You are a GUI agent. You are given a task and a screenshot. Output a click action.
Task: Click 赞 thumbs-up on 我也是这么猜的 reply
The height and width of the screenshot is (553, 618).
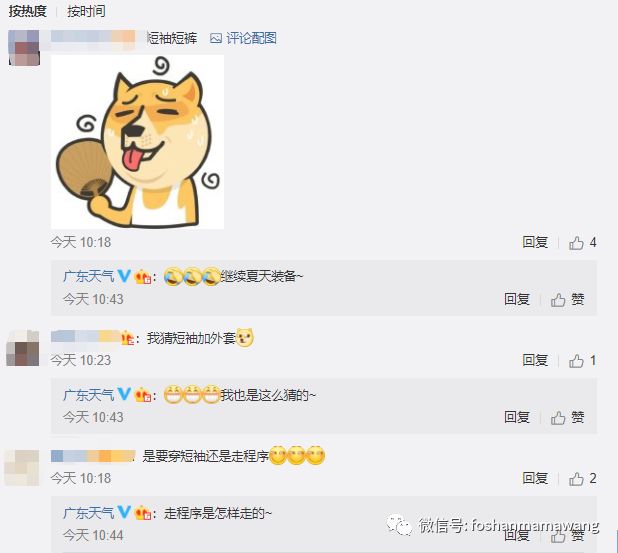point(568,417)
